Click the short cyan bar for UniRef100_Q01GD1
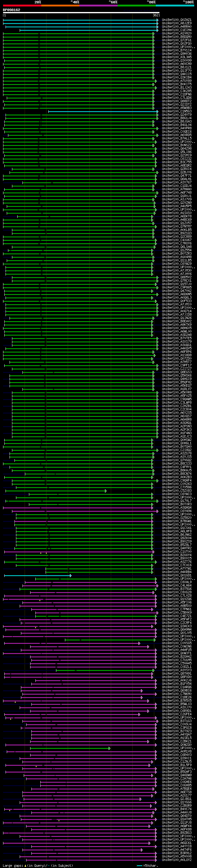Screen dimensions: 197x868 point(38,575)
